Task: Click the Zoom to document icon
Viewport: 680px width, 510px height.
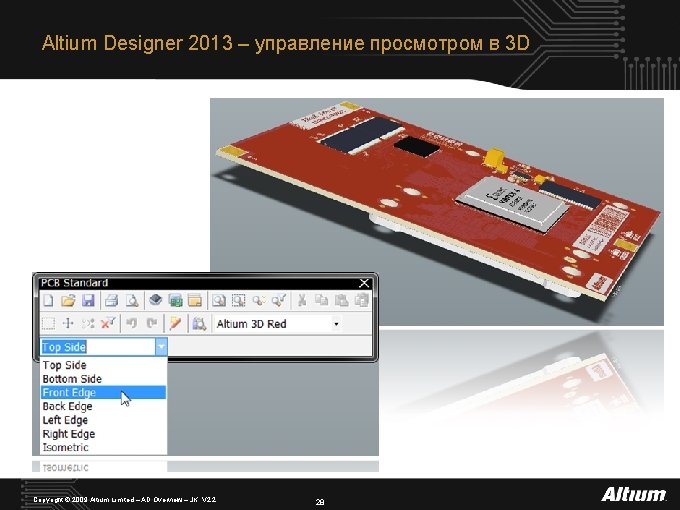Action: pyautogui.click(x=219, y=300)
